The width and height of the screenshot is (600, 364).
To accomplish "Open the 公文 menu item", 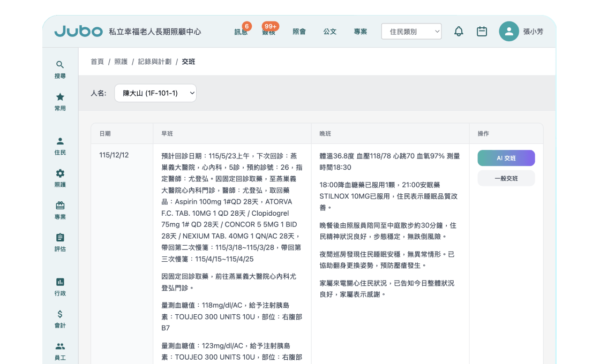I will click(x=330, y=32).
